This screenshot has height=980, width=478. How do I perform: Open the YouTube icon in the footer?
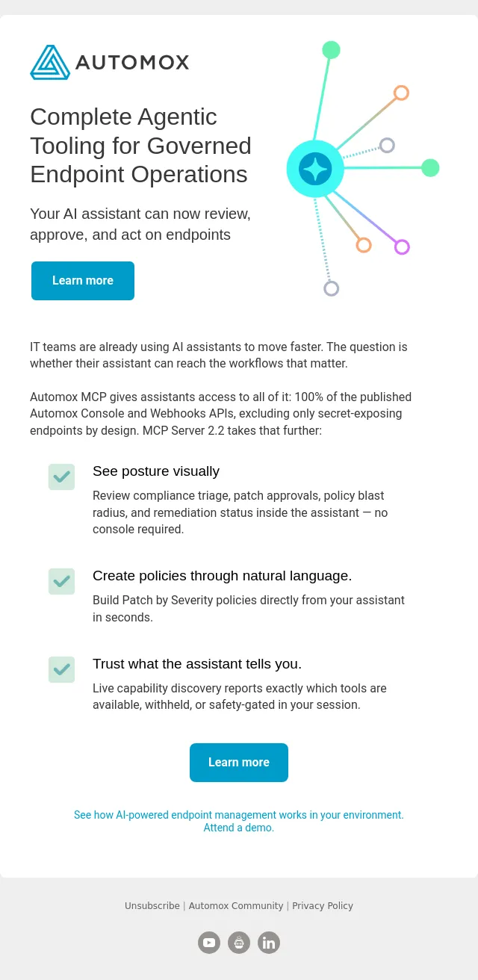pos(209,943)
